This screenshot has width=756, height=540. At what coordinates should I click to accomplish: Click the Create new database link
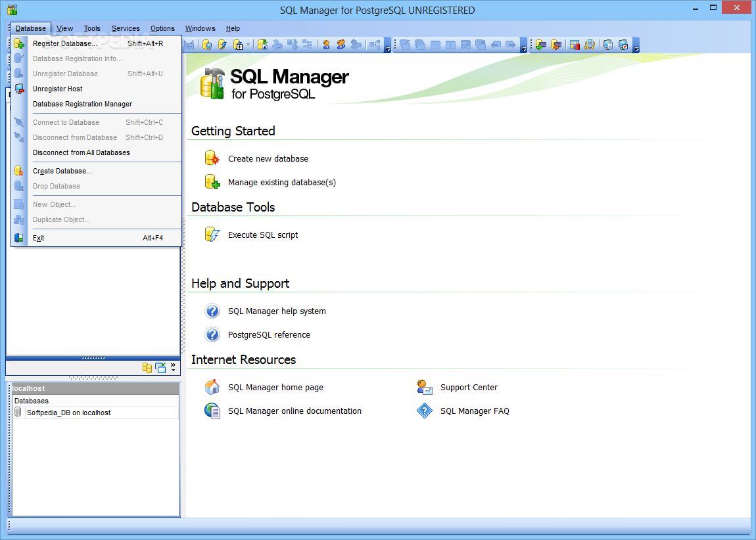[268, 158]
